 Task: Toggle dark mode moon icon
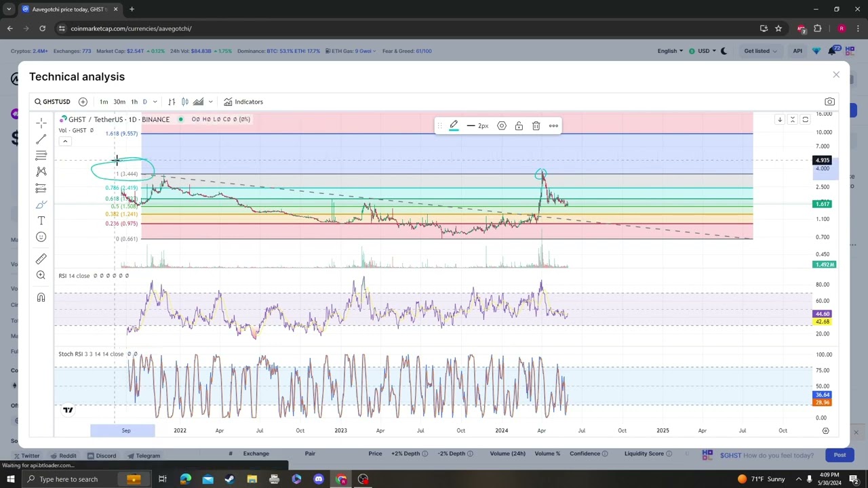[x=724, y=51]
